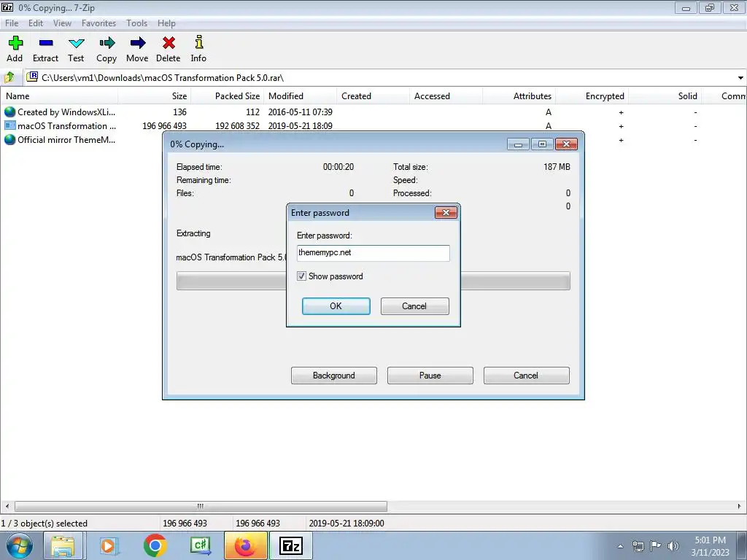
Task: Open the Help menu
Action: pyautogui.click(x=166, y=23)
